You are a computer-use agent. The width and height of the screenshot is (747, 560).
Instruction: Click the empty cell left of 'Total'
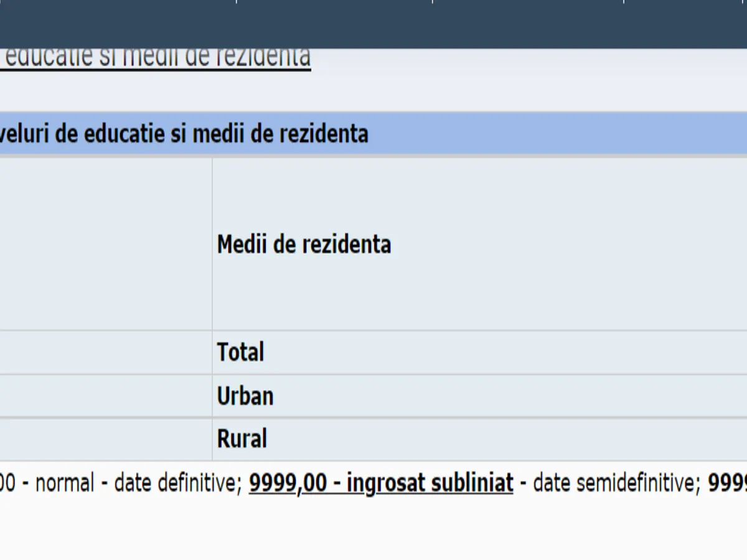tap(106, 352)
